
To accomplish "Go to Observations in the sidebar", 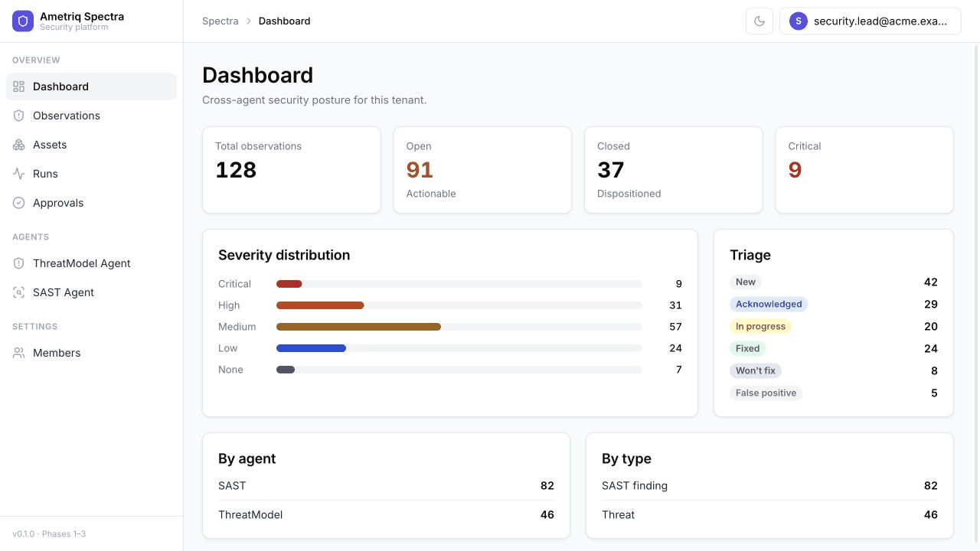I will click(x=91, y=116).
